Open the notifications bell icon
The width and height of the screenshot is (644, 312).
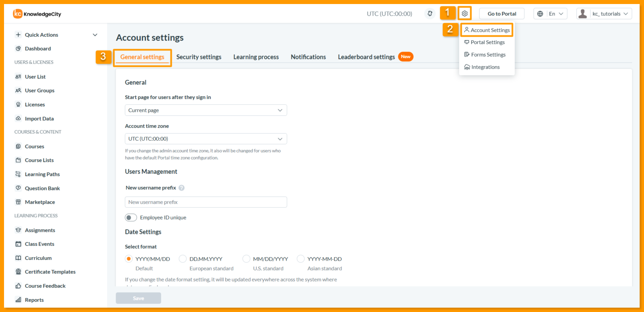point(430,14)
